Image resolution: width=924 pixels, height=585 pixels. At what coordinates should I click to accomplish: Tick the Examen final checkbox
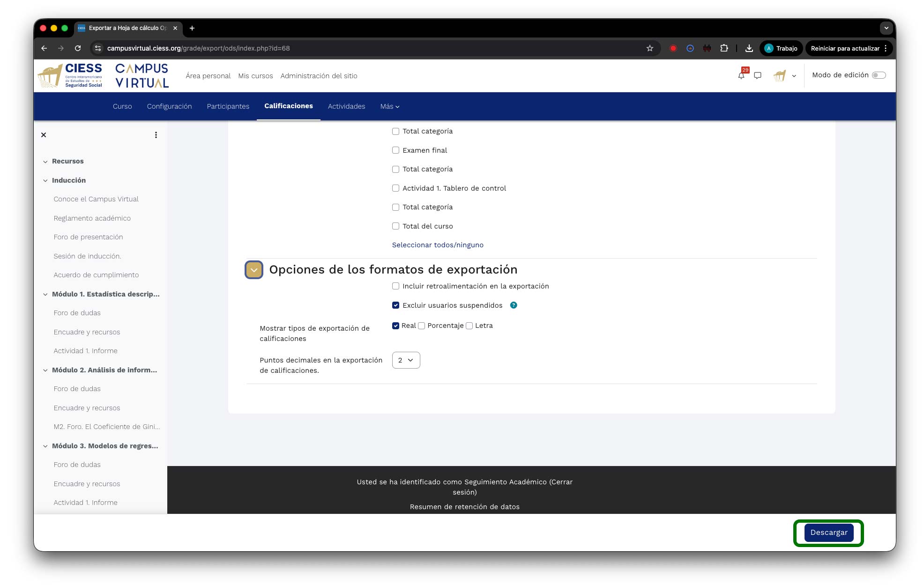coord(396,150)
